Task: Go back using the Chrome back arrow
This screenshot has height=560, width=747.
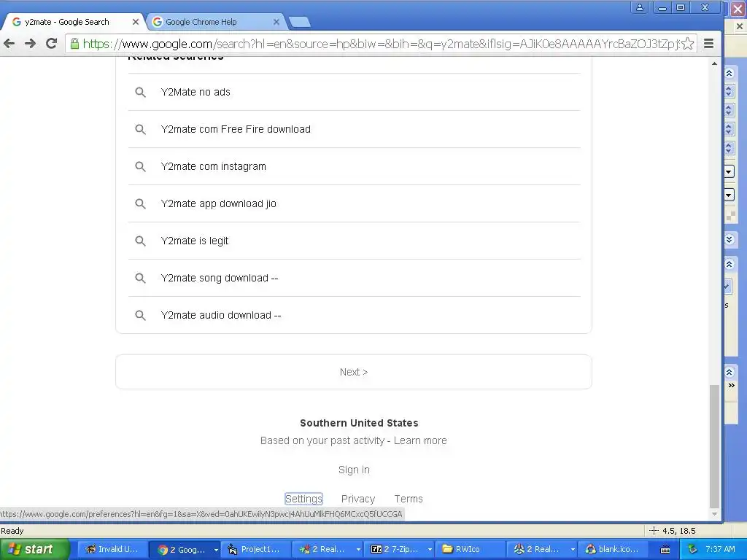Action: pos(9,44)
